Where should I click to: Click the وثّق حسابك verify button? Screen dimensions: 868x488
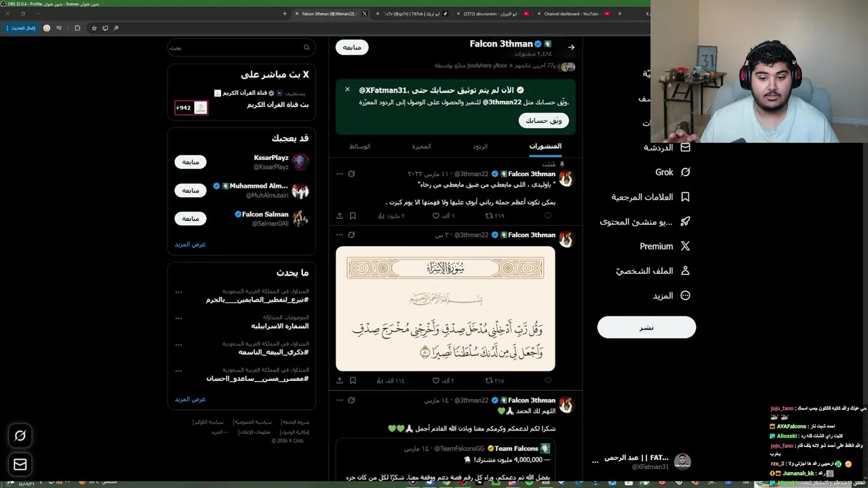544,121
